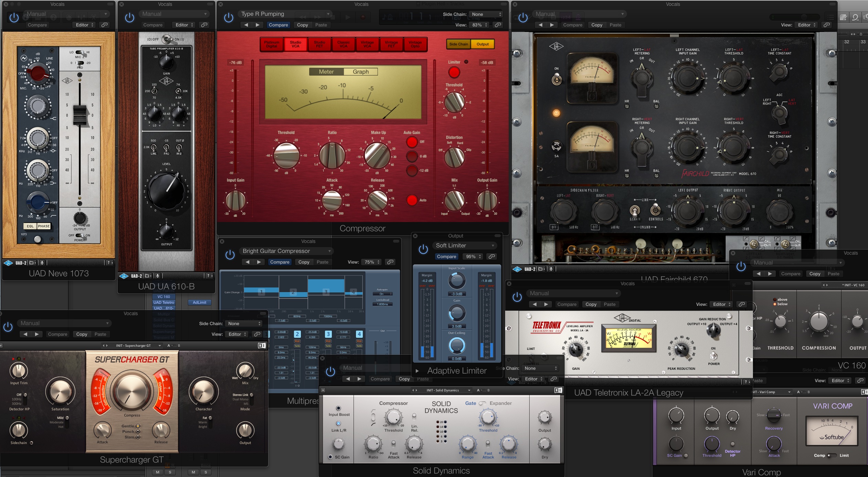Click link icon in Compressor plugin header

click(498, 25)
